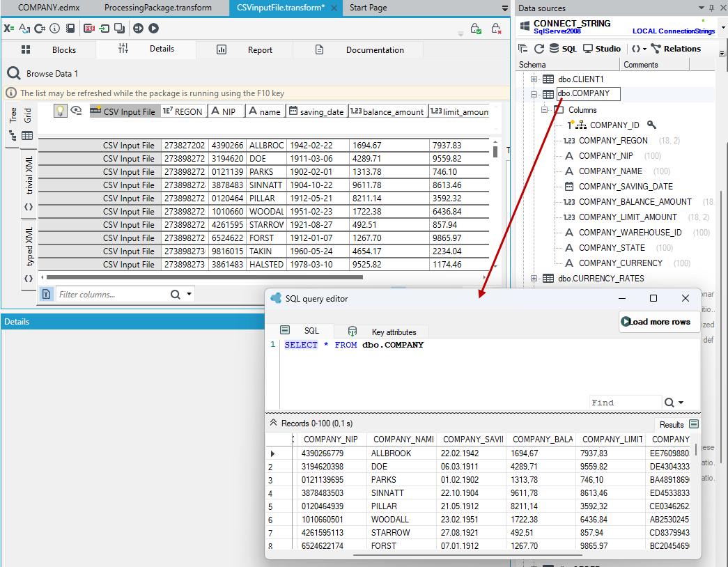Viewport: 728px width, 567px height.
Task: Open SQL from the Data sources toolbar
Action: [563, 49]
